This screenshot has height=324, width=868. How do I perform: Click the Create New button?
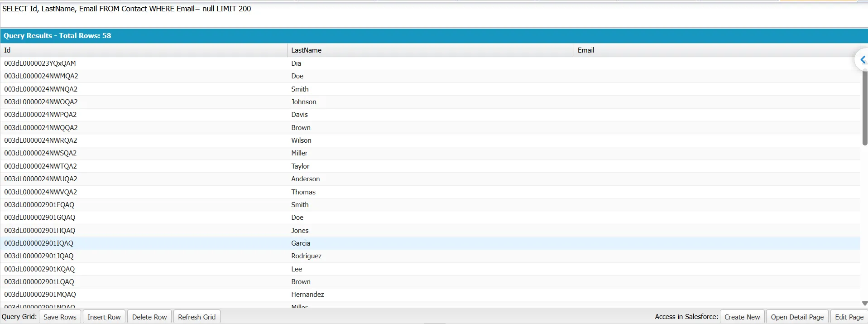pos(742,317)
